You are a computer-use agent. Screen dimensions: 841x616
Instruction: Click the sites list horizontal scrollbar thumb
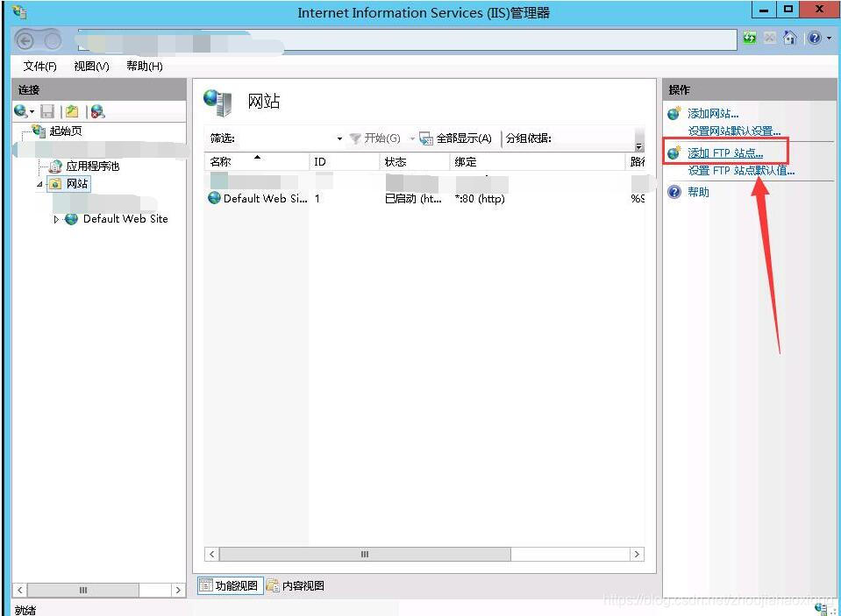[x=365, y=555]
